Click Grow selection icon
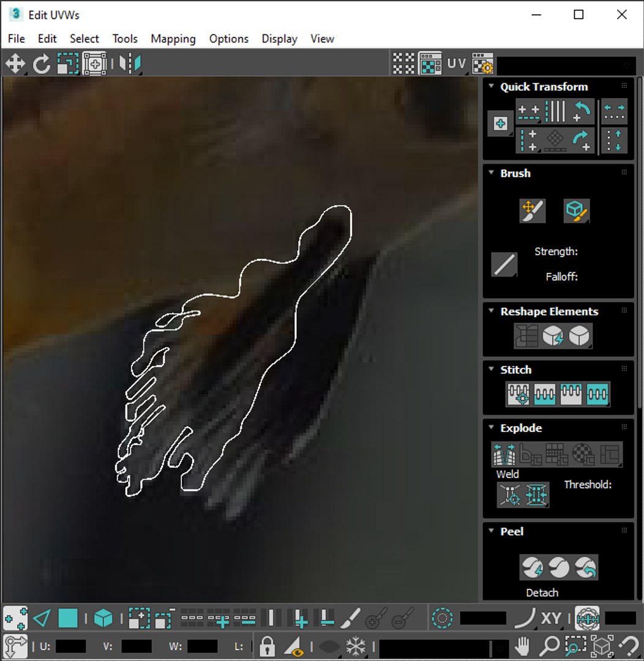Screen dimensions: 644x661 [139, 618]
